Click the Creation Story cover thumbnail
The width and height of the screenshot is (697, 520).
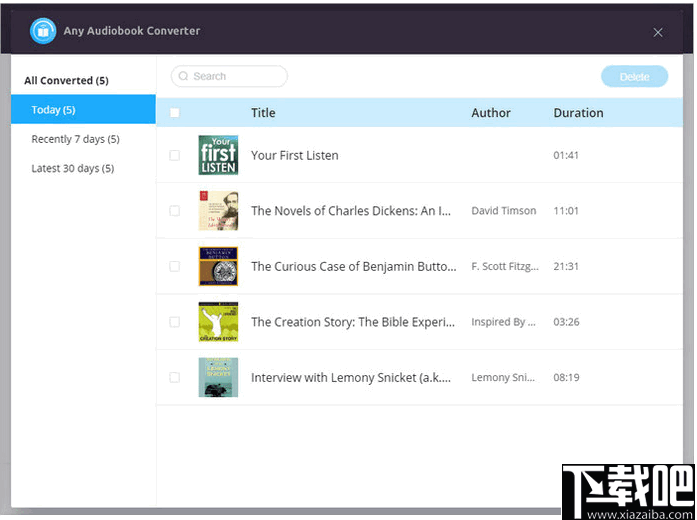click(218, 322)
